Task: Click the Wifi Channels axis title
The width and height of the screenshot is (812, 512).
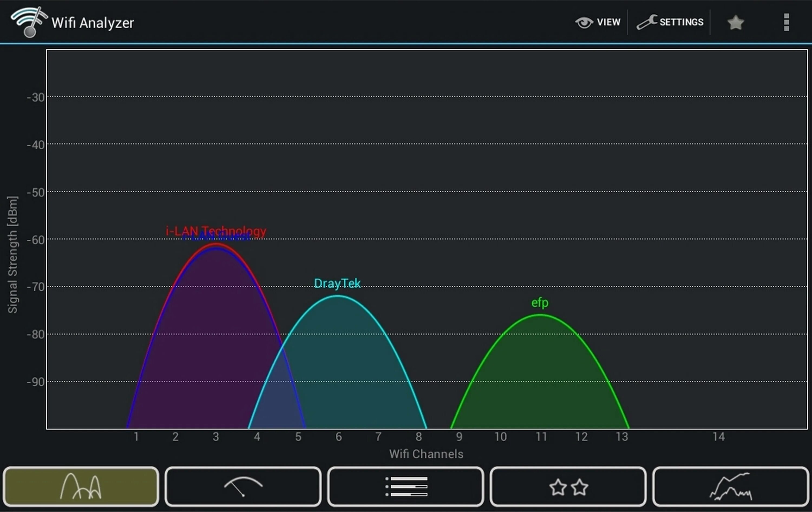Action: 426,454
